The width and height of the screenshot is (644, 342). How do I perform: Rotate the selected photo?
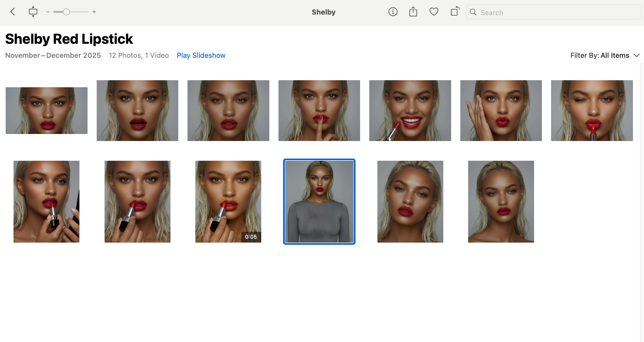pos(454,12)
